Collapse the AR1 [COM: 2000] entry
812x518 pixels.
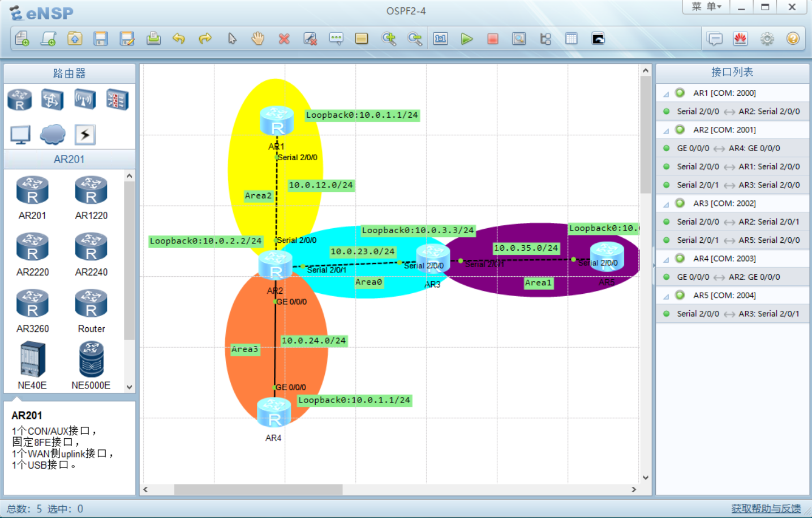pos(666,94)
